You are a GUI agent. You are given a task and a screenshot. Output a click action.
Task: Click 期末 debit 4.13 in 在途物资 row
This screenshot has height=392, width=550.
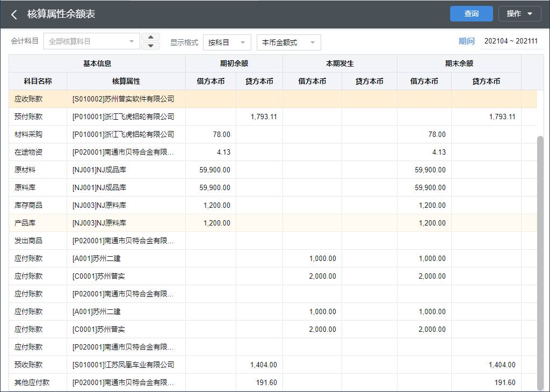click(424, 152)
